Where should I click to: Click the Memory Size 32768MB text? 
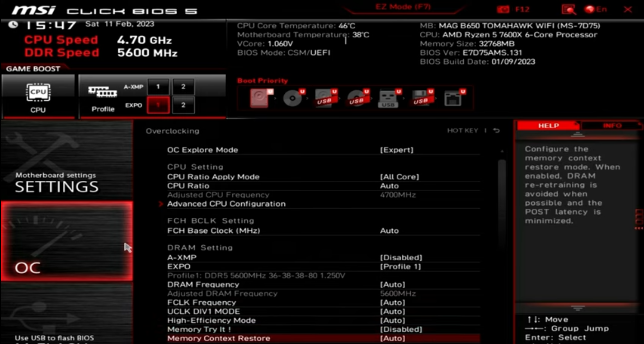click(x=467, y=43)
